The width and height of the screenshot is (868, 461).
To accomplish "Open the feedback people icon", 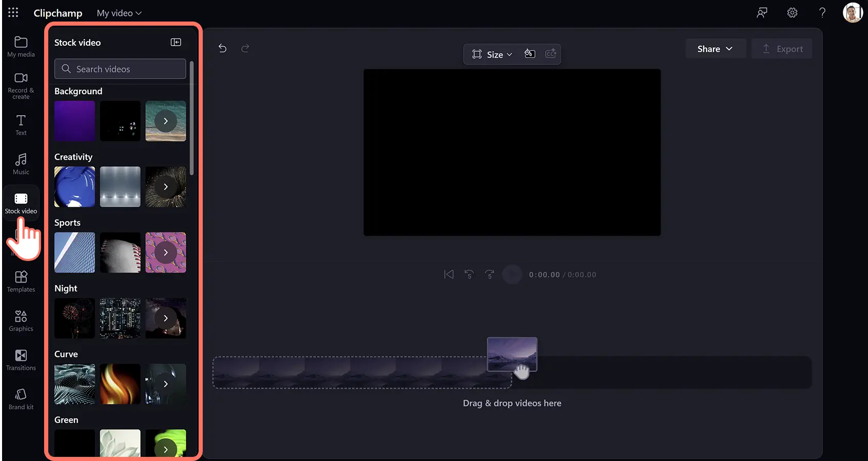I will (762, 13).
